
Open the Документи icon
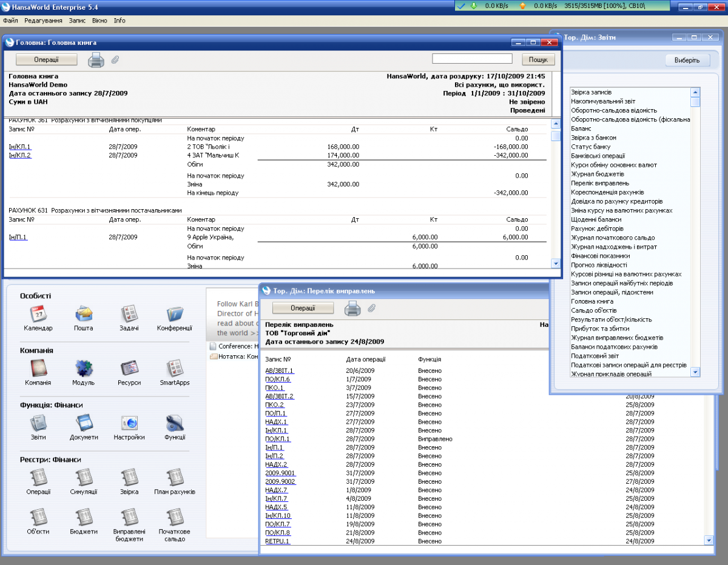[84, 423]
